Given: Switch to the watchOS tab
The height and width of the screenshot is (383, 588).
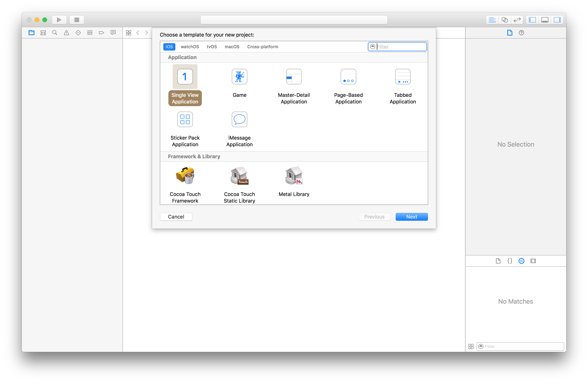Looking at the screenshot, I should point(190,47).
